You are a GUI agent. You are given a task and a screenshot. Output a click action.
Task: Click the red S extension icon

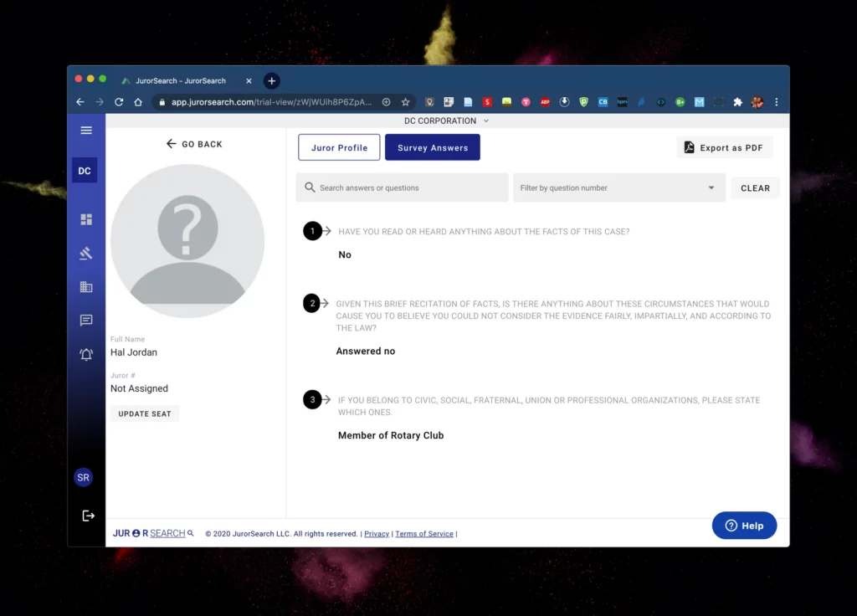tap(488, 102)
